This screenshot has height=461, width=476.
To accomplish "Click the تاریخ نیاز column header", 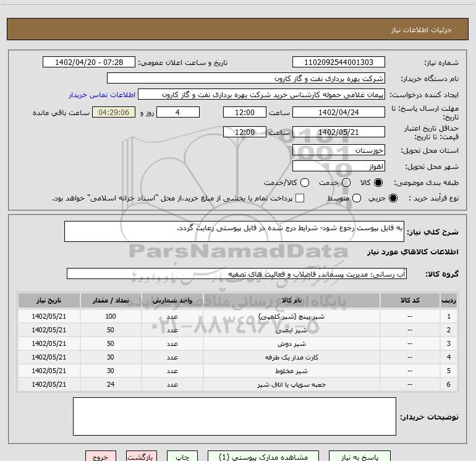I will click(49, 300).
